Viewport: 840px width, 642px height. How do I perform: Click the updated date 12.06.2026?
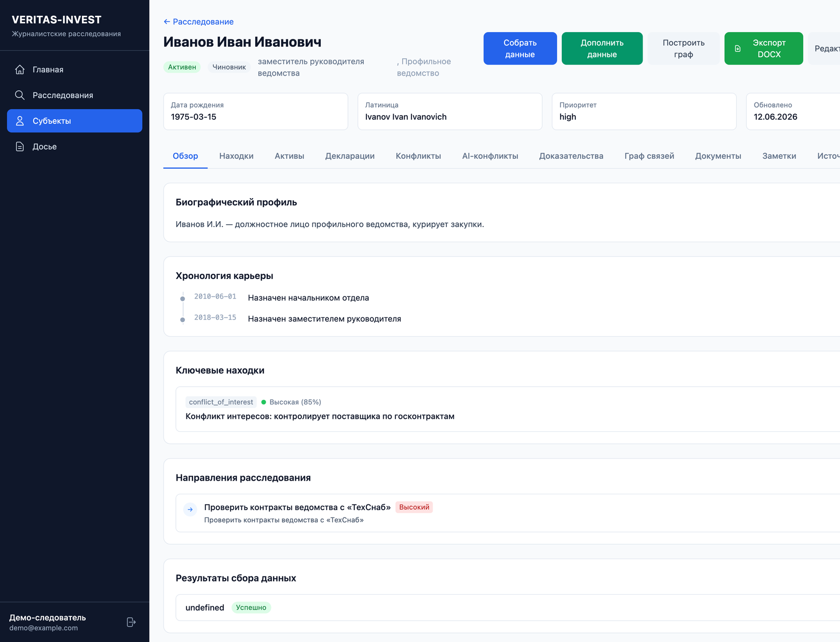(775, 117)
